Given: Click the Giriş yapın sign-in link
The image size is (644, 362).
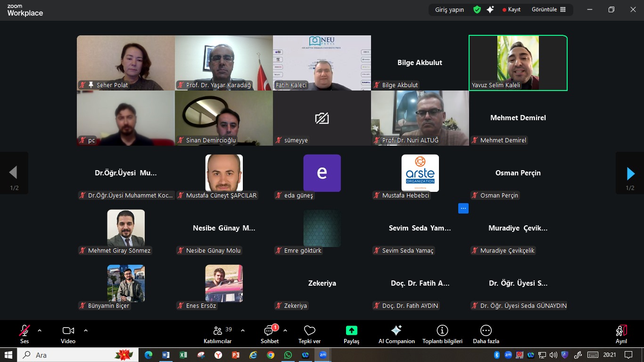Looking at the screenshot, I should click(x=449, y=9).
